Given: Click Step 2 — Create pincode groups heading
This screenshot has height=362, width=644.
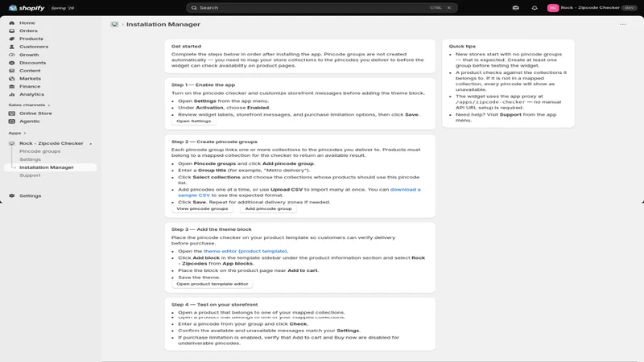Looking at the screenshot, I should (x=214, y=142).
